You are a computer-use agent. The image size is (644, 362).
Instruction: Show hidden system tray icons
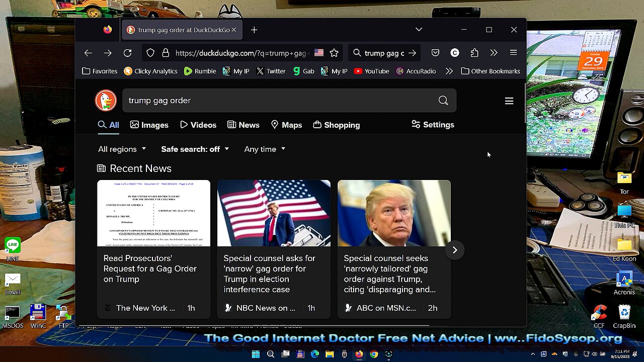pos(534,354)
